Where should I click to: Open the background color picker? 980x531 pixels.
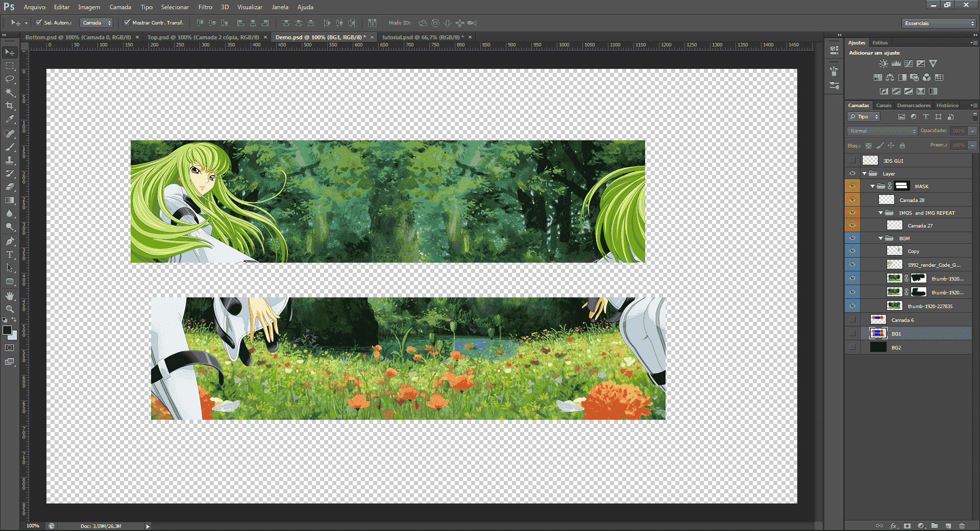14,336
